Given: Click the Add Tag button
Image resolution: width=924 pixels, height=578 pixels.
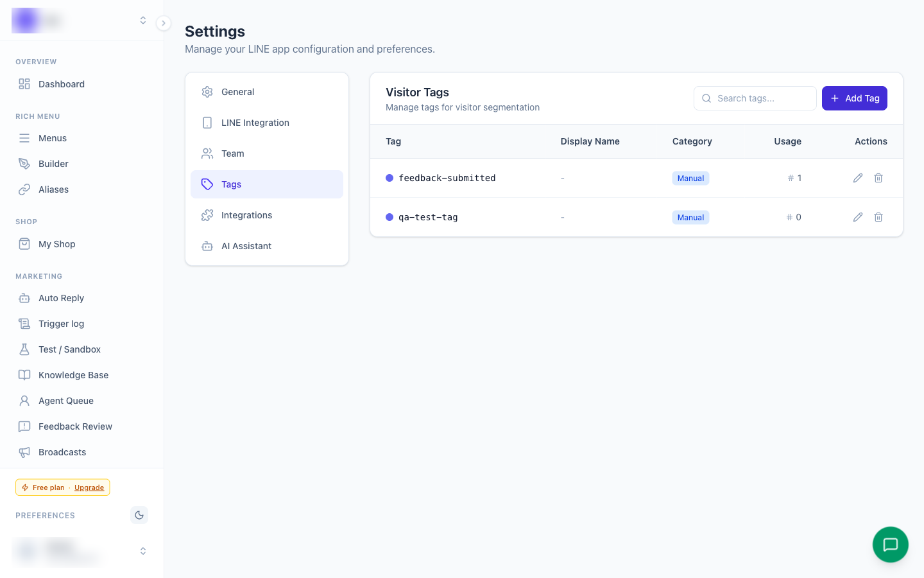Looking at the screenshot, I should (855, 98).
